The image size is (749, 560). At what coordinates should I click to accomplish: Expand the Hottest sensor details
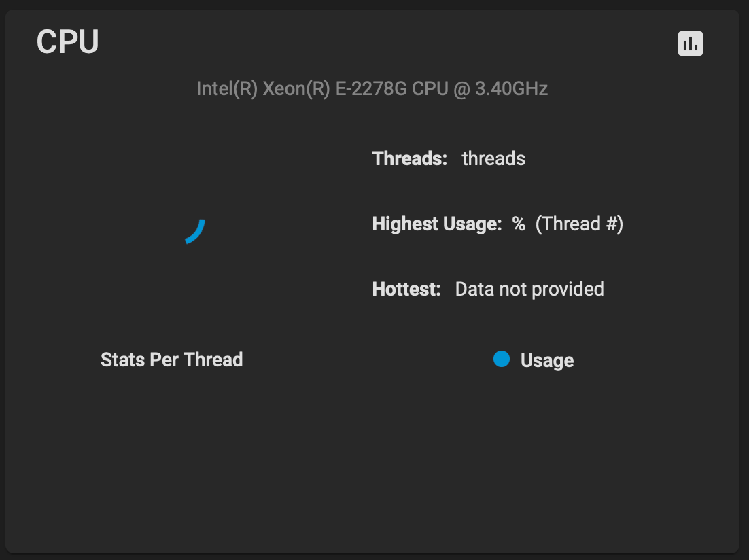[488, 288]
